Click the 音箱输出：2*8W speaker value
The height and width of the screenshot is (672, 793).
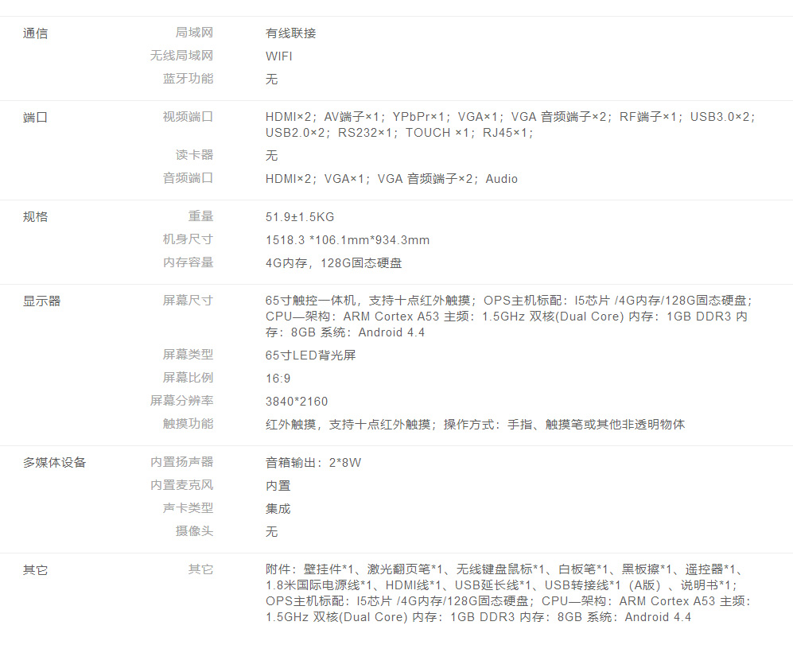tap(313, 463)
